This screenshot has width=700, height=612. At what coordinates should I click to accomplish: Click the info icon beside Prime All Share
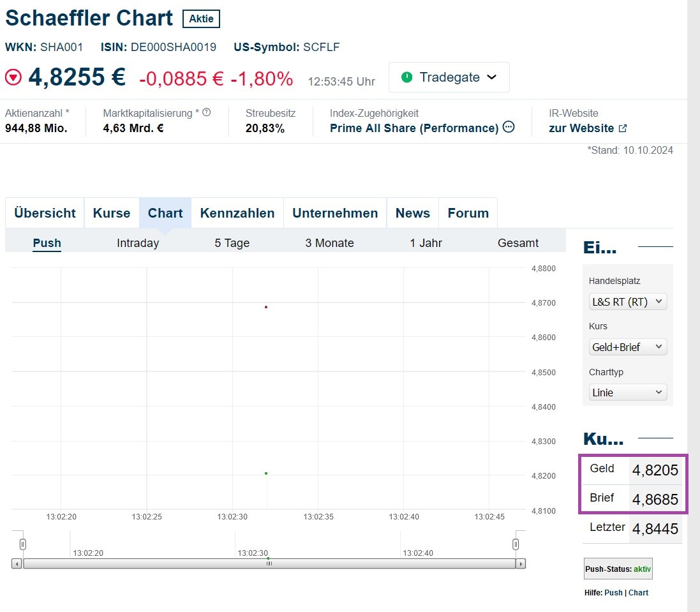coord(508,128)
